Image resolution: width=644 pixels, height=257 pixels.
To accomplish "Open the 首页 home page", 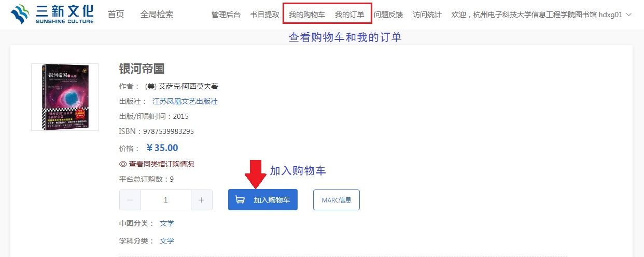I will (116, 15).
